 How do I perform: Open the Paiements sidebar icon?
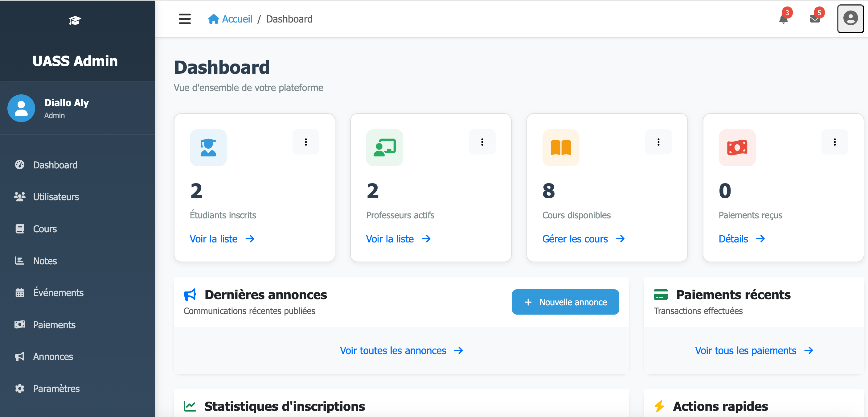(20, 324)
